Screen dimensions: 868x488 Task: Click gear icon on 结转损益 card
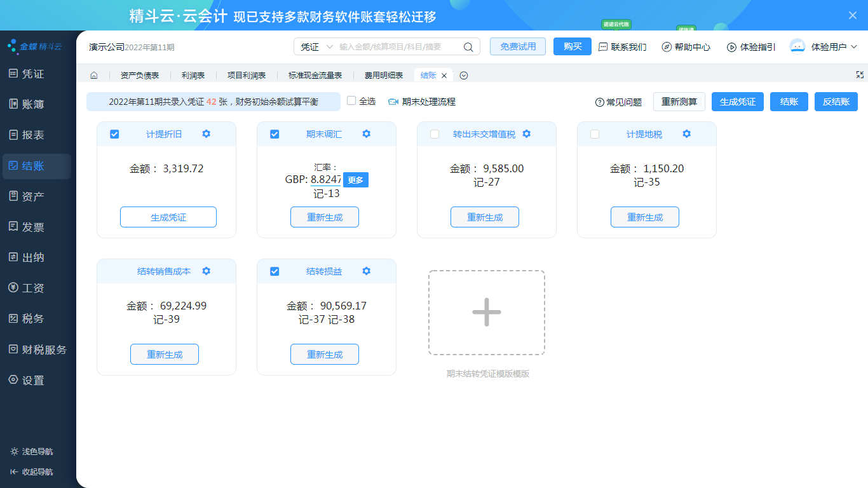click(366, 271)
